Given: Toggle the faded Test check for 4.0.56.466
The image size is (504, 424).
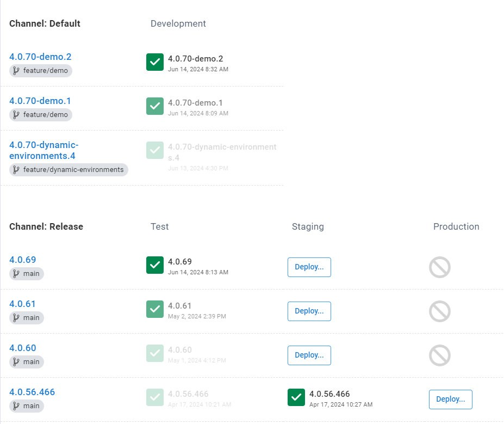Looking at the screenshot, I should point(154,397).
